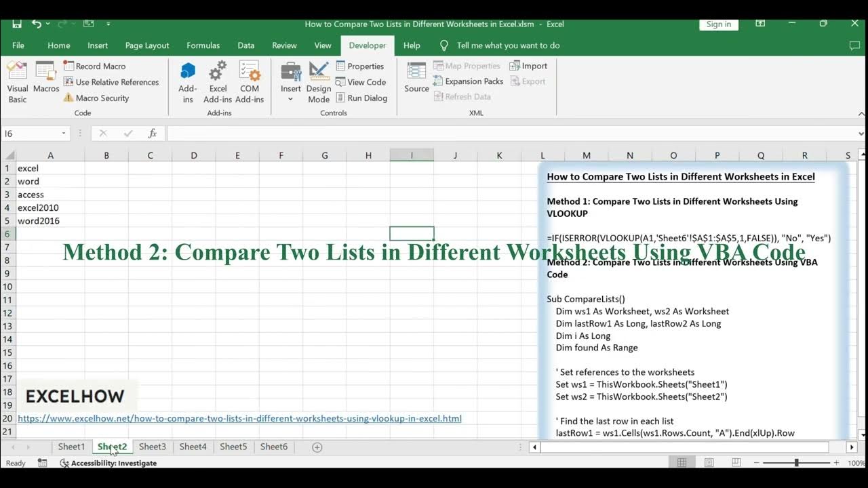This screenshot has width=868, height=488.
Task: Open Ribbon Display Options
Action: (760, 24)
